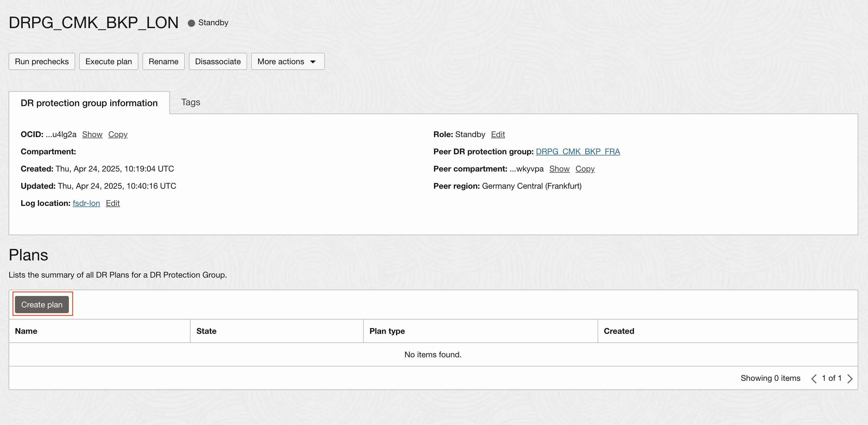Image resolution: width=868 pixels, height=425 pixels.
Task: Click the Create plan button
Action: pyautogui.click(x=42, y=305)
